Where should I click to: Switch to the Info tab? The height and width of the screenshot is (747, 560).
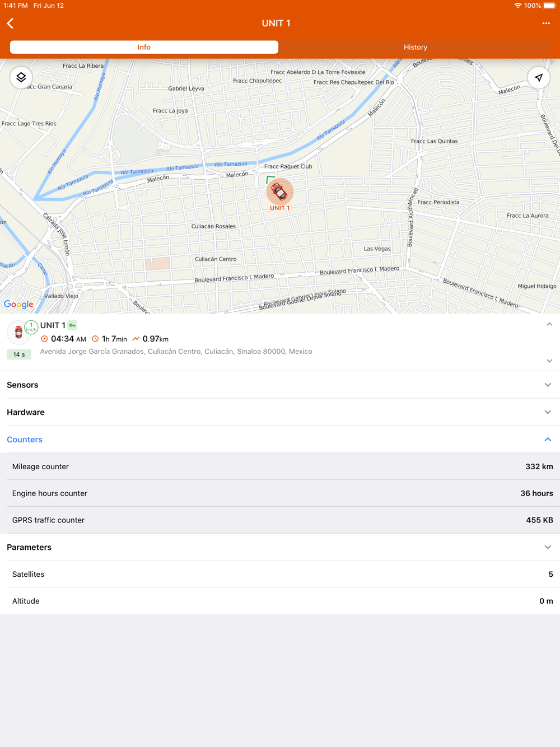[144, 47]
